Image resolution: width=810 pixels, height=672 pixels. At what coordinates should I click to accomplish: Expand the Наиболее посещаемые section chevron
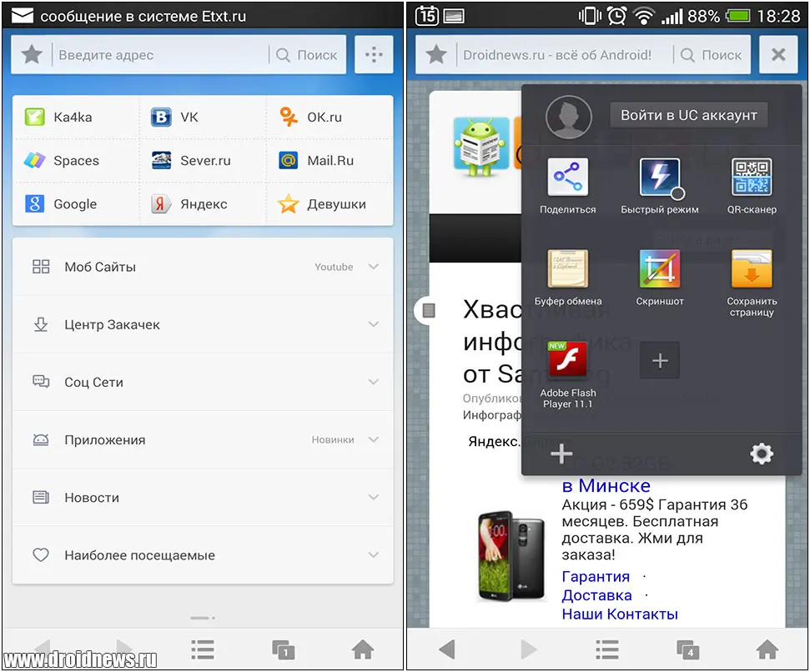pyautogui.click(x=374, y=554)
